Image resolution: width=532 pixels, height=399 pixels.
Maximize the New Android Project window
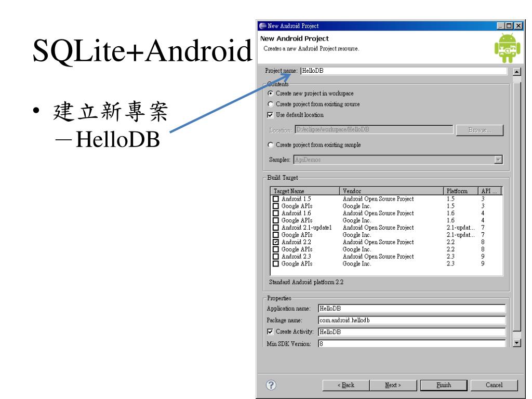click(509, 26)
